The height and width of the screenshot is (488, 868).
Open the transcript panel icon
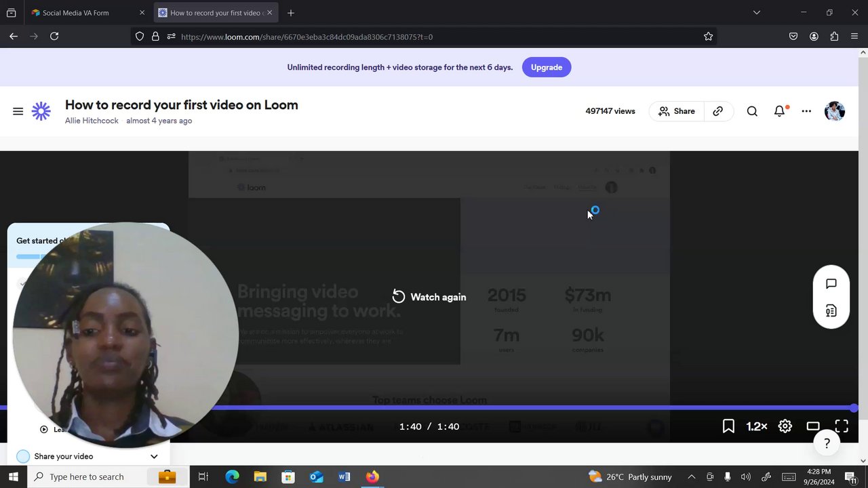[831, 311]
